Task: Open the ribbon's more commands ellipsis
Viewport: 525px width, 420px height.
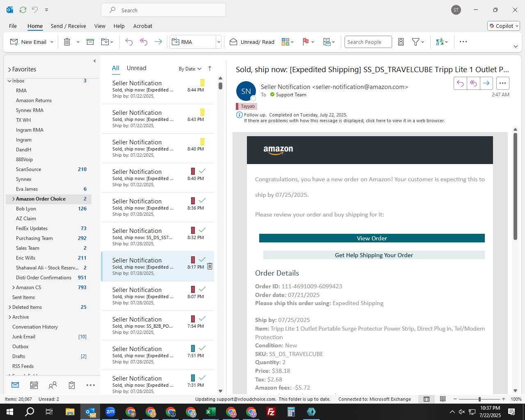Action: tap(463, 42)
